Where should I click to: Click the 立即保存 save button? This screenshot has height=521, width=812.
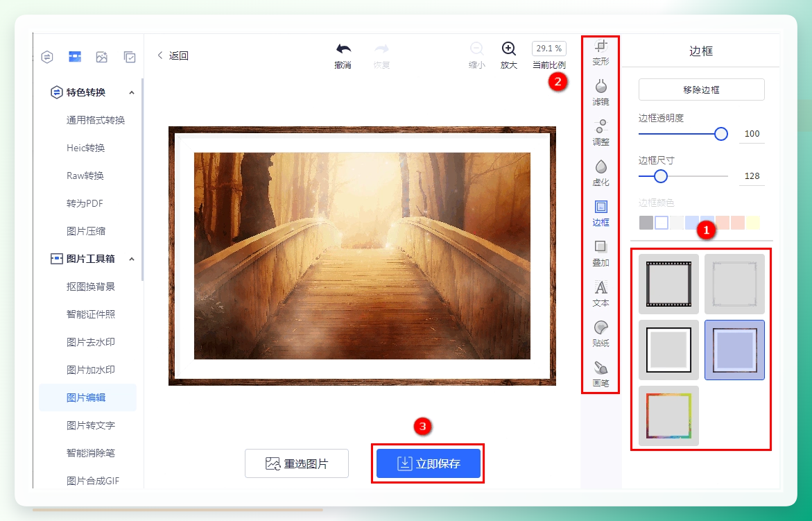tap(429, 463)
